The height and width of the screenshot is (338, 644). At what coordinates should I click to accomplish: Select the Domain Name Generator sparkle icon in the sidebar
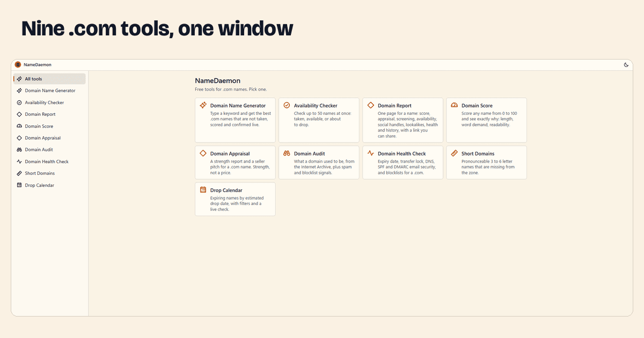(x=19, y=91)
